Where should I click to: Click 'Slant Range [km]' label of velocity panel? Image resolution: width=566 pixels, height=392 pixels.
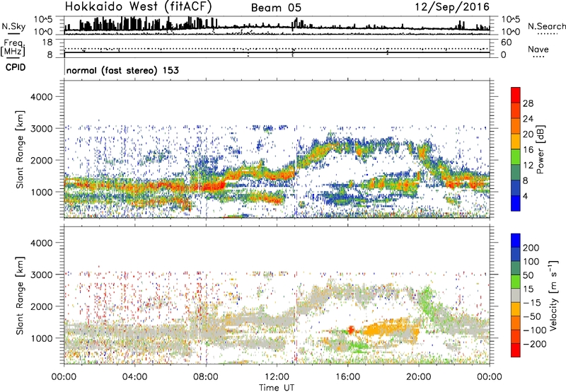tap(20, 295)
